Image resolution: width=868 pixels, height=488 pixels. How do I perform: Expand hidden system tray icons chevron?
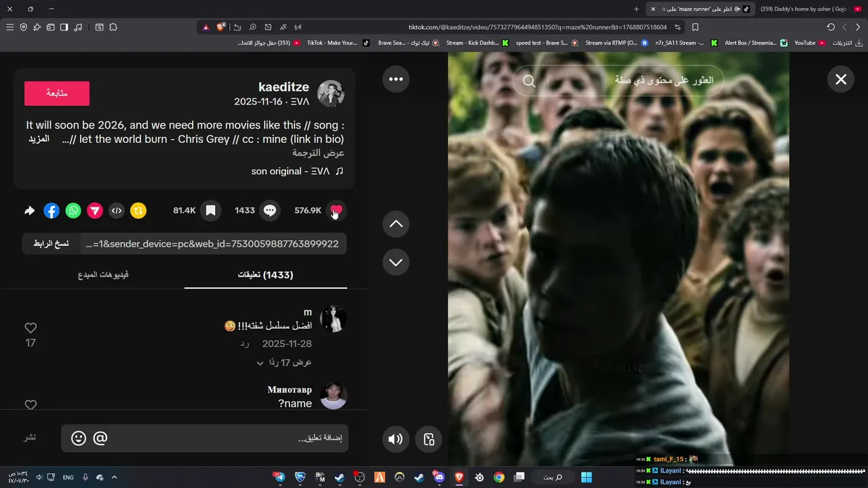(x=114, y=477)
